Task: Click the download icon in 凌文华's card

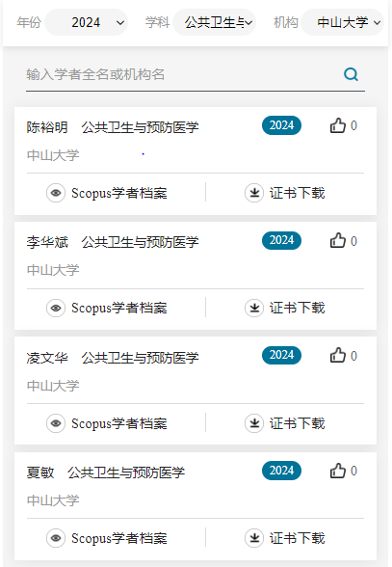Action: point(254,423)
